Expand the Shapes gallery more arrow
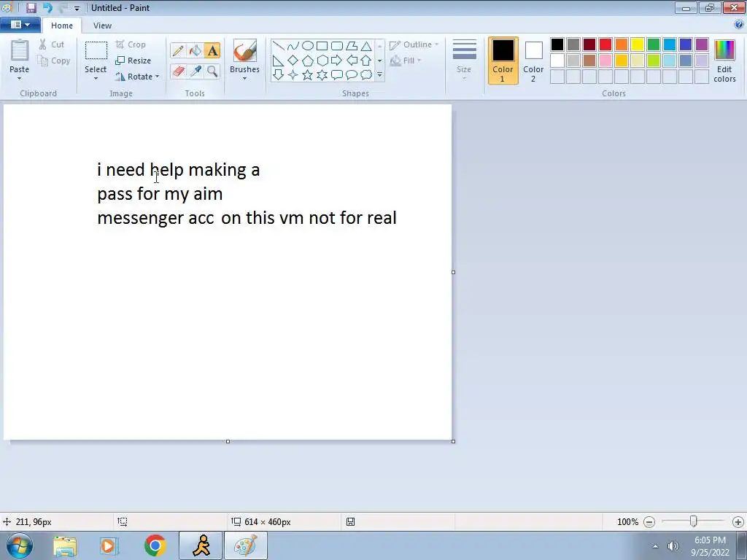 tap(379, 75)
